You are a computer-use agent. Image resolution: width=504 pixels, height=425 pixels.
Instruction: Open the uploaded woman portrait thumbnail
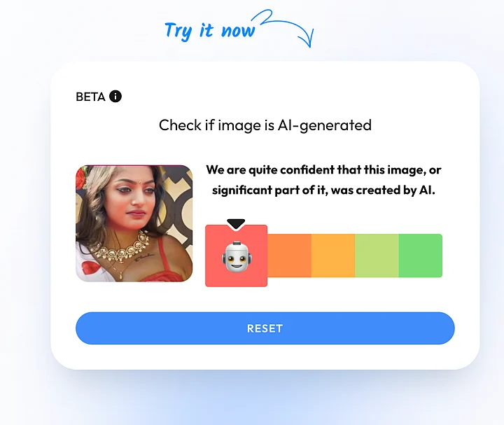pyautogui.click(x=134, y=223)
